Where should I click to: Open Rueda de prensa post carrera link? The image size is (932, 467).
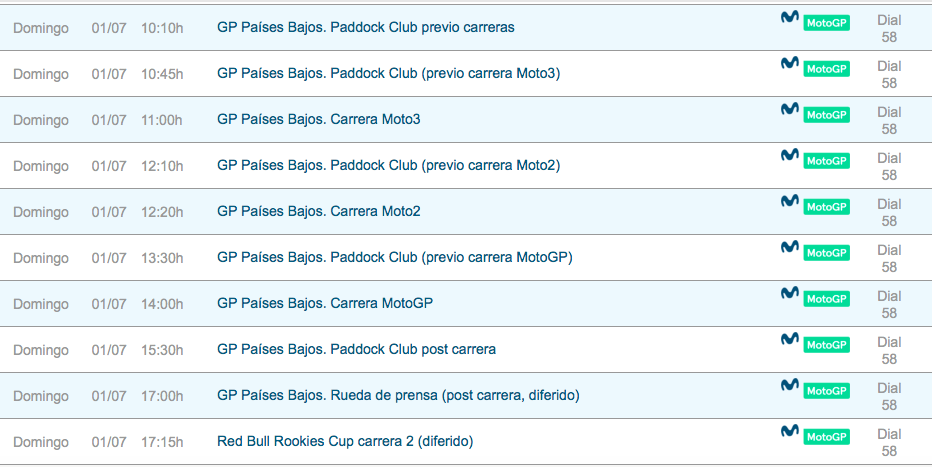coord(398,395)
